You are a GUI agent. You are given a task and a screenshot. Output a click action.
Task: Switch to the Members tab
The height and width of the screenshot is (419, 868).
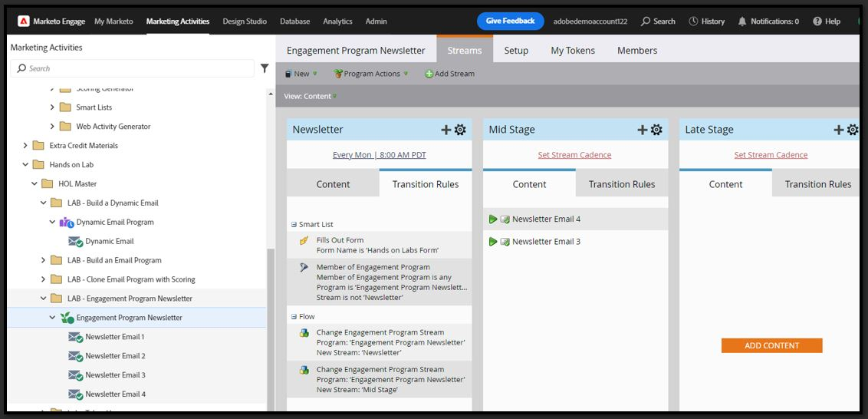(637, 51)
